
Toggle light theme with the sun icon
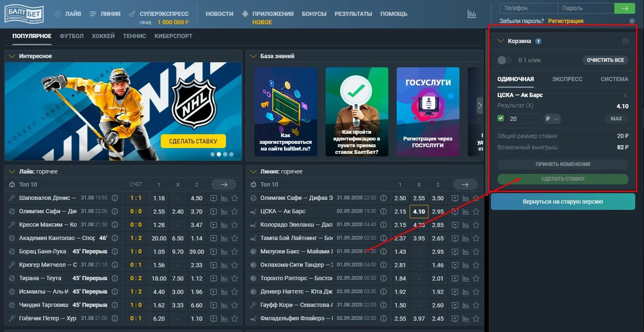[x=632, y=21]
